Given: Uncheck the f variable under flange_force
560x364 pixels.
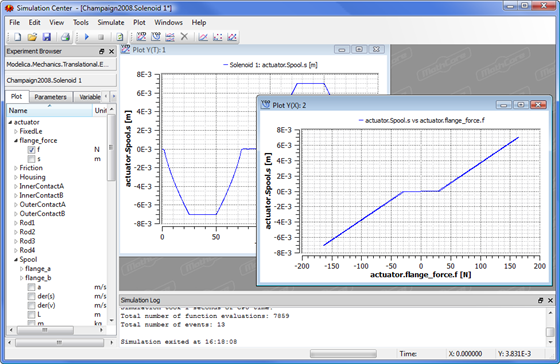Looking at the screenshot, I should pyautogui.click(x=31, y=150).
